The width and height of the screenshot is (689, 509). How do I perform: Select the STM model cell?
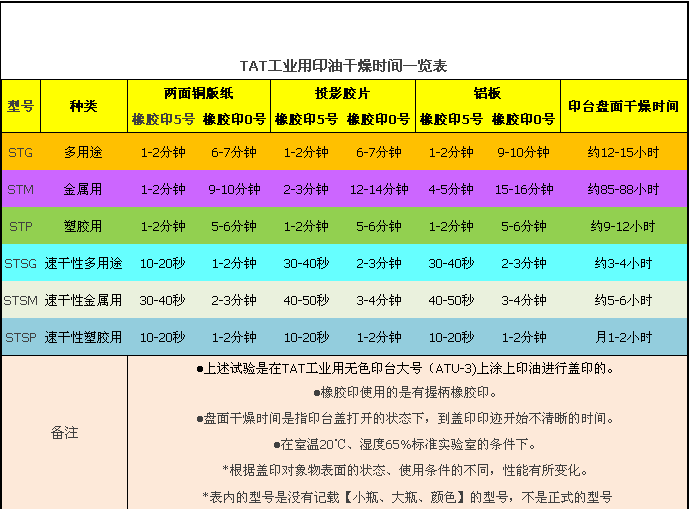[21, 189]
